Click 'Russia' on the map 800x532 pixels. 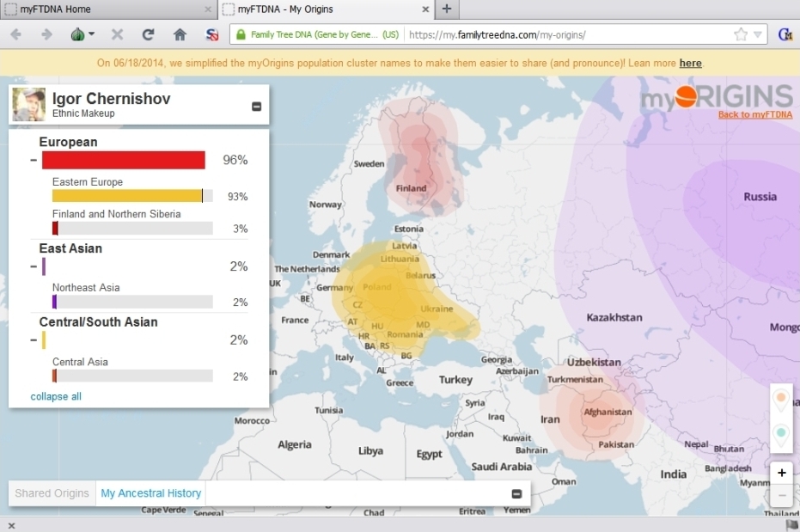click(760, 196)
